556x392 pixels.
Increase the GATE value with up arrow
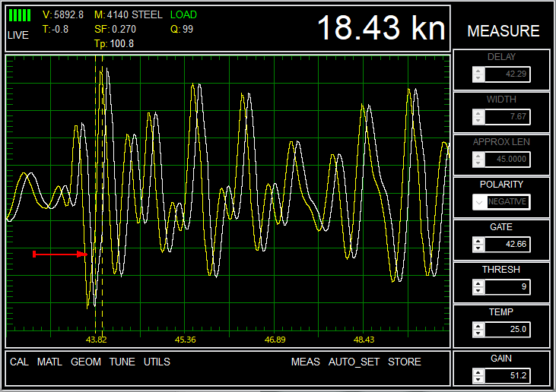coord(478,241)
